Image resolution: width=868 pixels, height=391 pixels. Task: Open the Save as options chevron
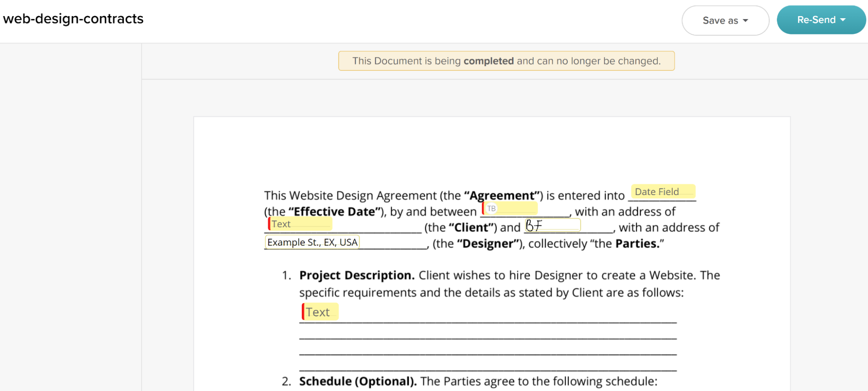click(x=746, y=20)
